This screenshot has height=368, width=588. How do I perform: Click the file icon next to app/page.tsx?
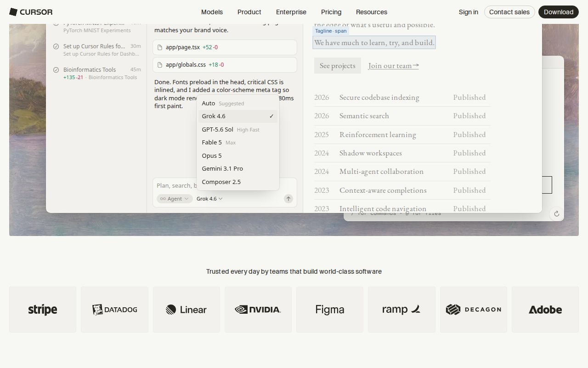[160, 47]
